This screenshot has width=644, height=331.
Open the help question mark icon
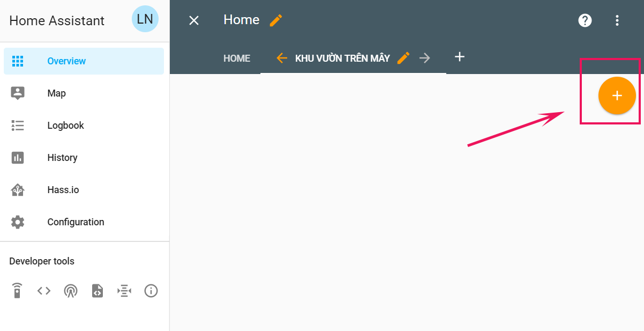click(585, 20)
